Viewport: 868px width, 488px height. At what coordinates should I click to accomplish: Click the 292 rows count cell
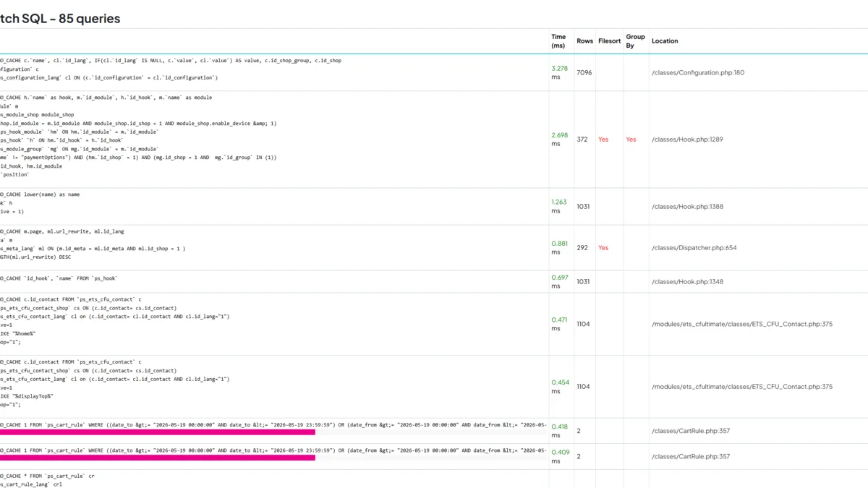point(582,248)
